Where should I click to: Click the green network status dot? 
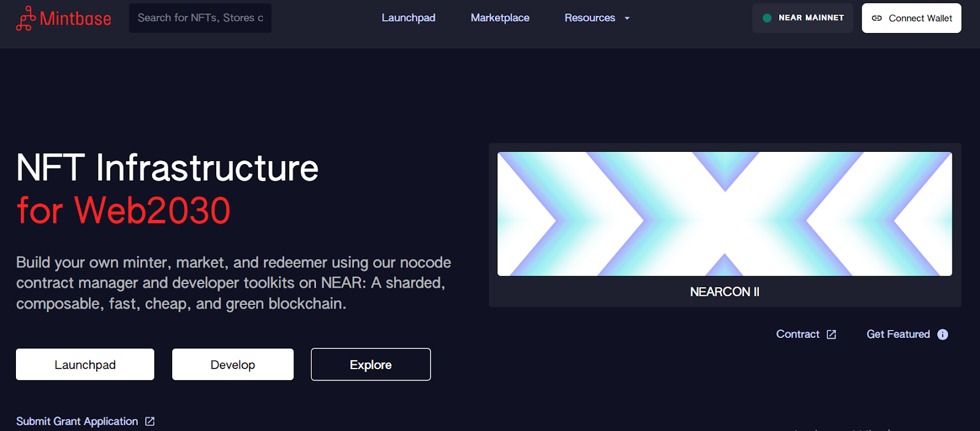767,18
